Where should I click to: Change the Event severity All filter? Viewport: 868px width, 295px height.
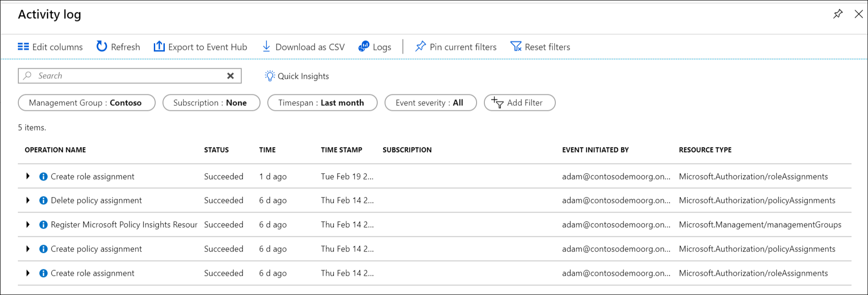pyautogui.click(x=430, y=103)
